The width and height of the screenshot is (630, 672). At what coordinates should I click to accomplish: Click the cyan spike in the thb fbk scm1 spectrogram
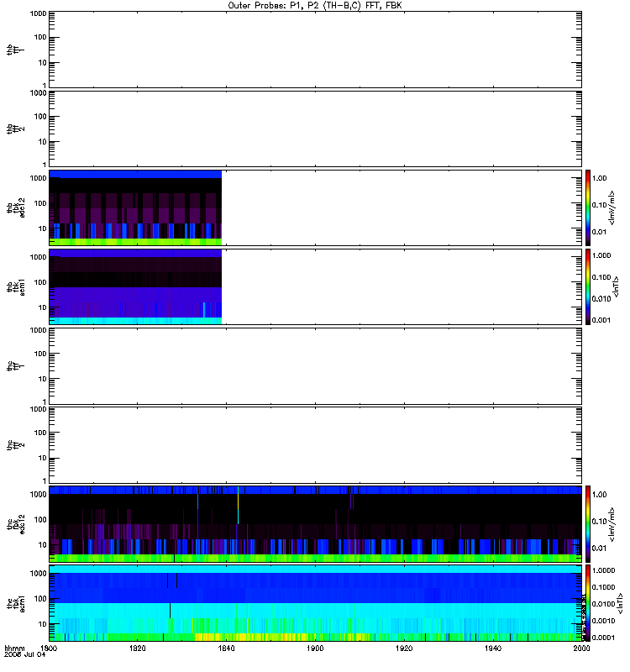point(204,309)
